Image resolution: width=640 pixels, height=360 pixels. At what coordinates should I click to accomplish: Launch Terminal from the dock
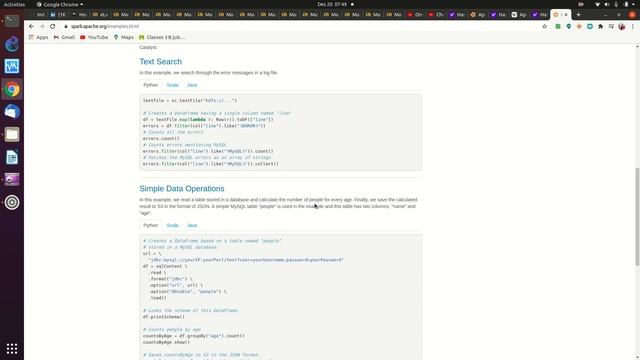[x=12, y=21]
